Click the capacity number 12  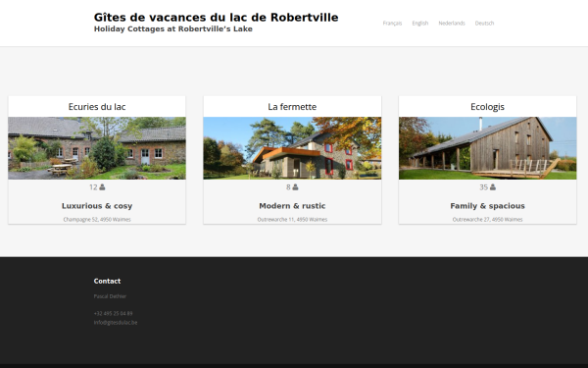tap(93, 187)
